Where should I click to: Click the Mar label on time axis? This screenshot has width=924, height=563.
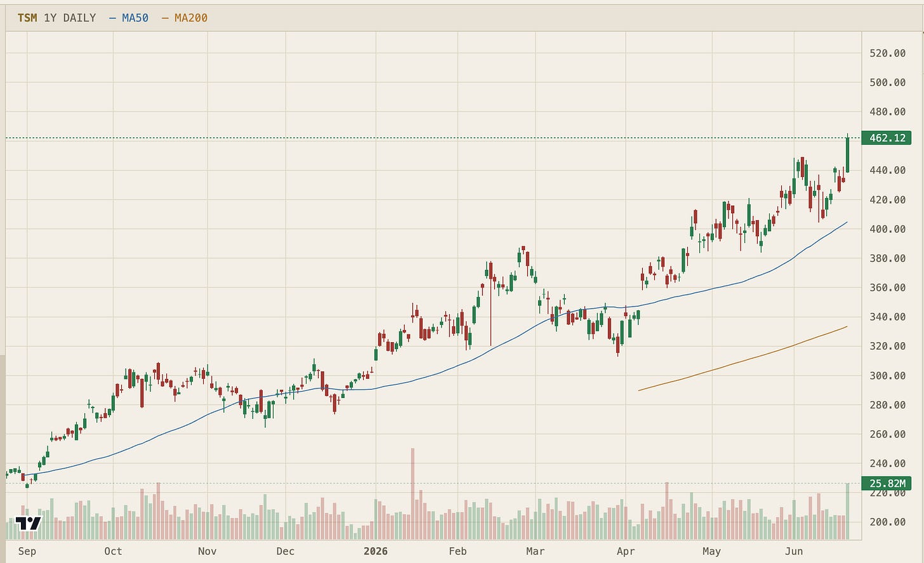[x=535, y=551]
